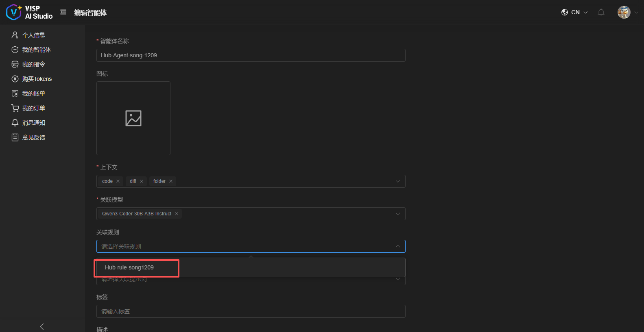
Task: Upload an image via the icon placeholder
Action: tap(133, 118)
